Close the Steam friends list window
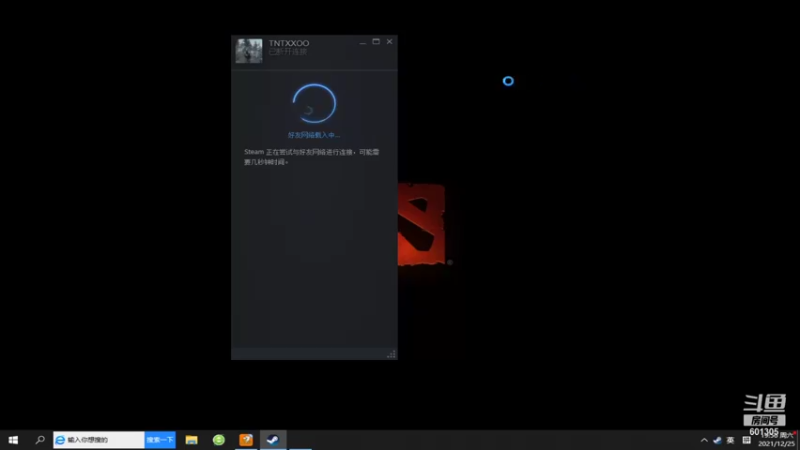Image resolution: width=800 pixels, height=450 pixels. pos(389,42)
